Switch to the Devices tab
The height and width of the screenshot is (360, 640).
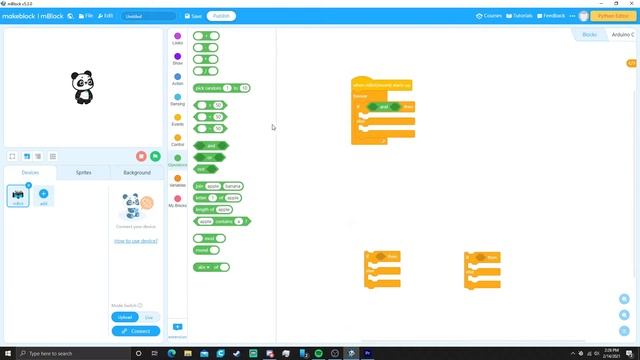(x=30, y=173)
